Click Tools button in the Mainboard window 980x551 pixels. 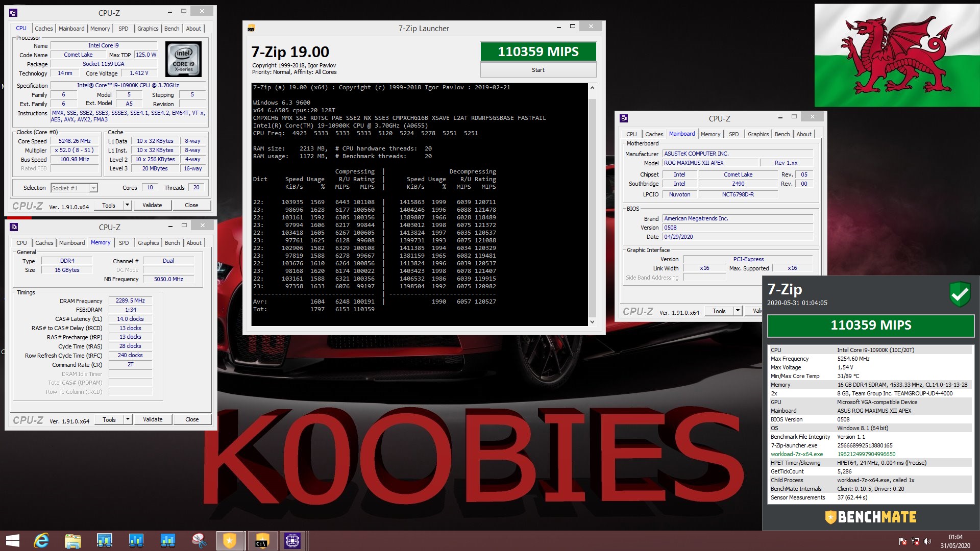point(719,311)
